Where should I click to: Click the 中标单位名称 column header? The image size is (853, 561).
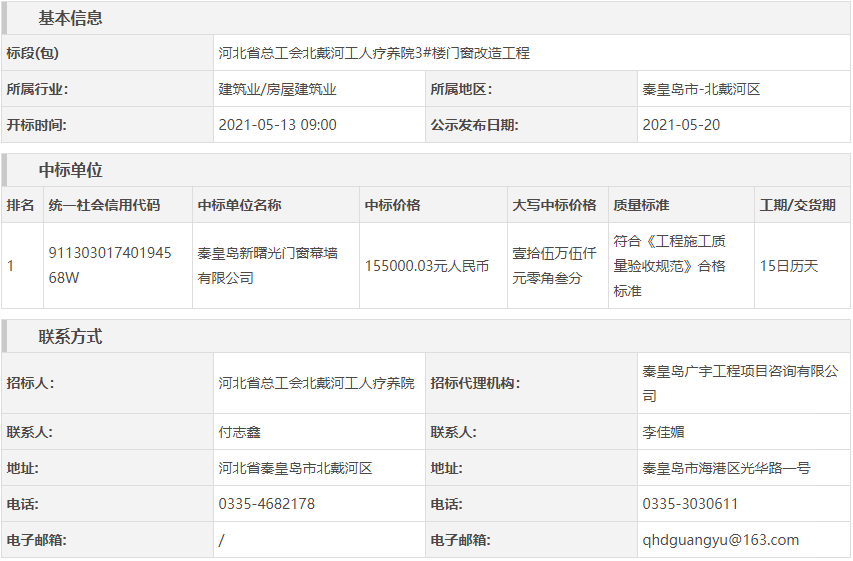point(239,205)
